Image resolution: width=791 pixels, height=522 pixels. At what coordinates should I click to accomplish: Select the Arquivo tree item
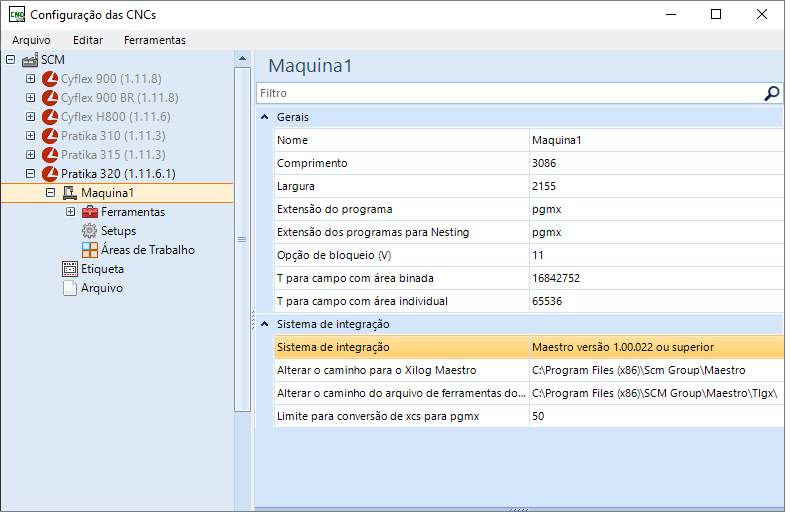pos(102,288)
